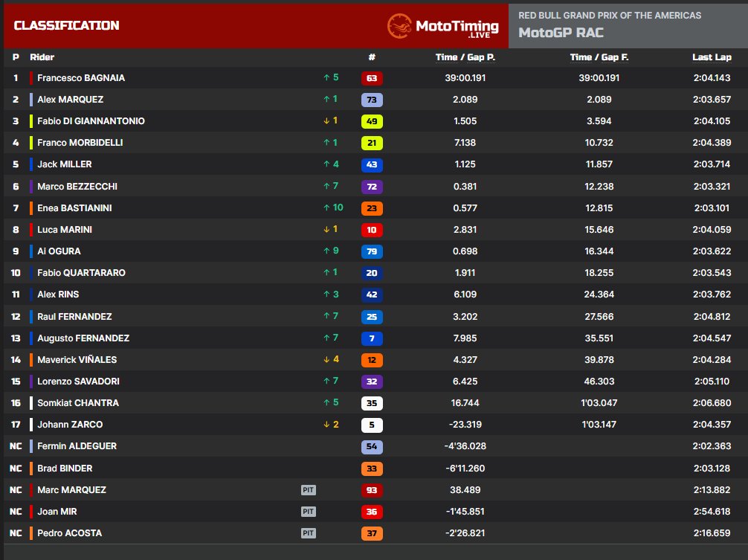The image size is (748, 560).
Task: Click Alex Rins' number 42 badge
Action: [x=372, y=295]
